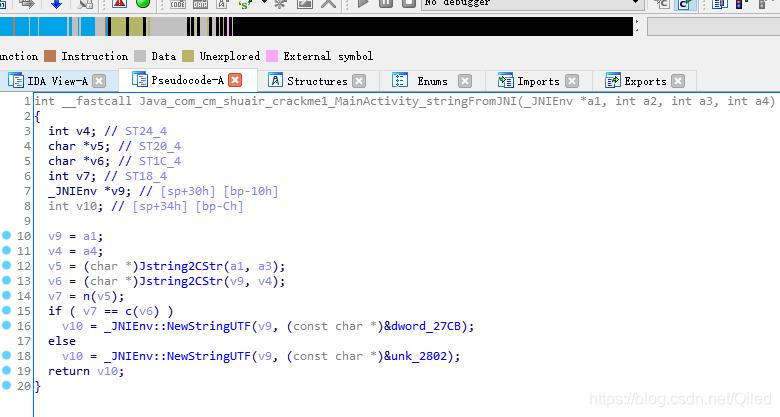Click the unk_2802 reference
780x417 pixels.
419,356
